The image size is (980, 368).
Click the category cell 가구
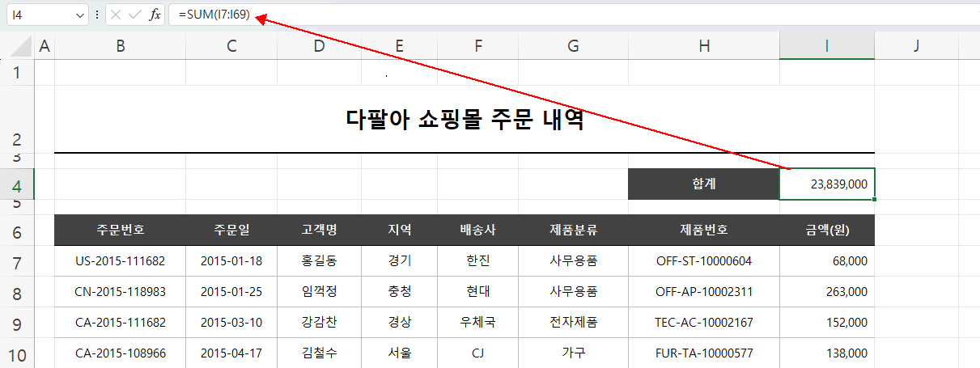[x=573, y=353]
